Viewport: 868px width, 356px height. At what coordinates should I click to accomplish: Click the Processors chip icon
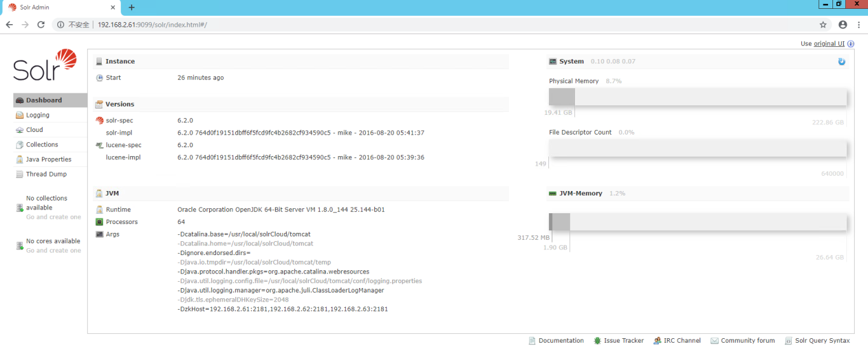click(99, 222)
